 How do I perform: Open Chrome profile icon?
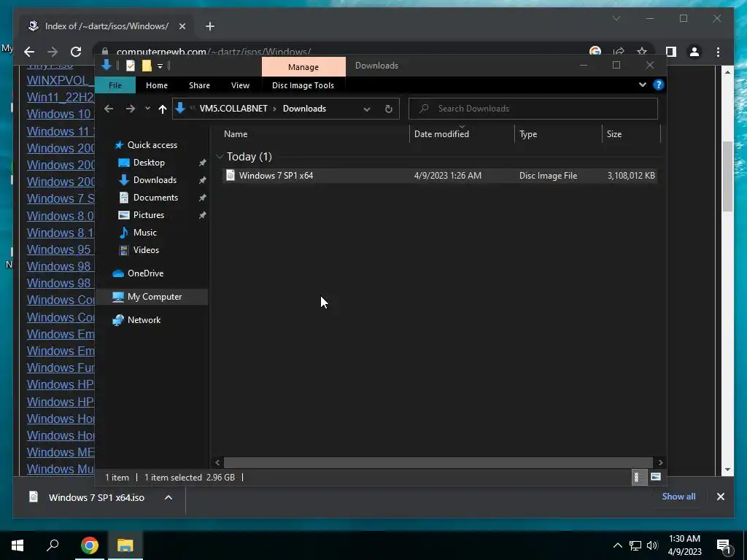click(694, 52)
